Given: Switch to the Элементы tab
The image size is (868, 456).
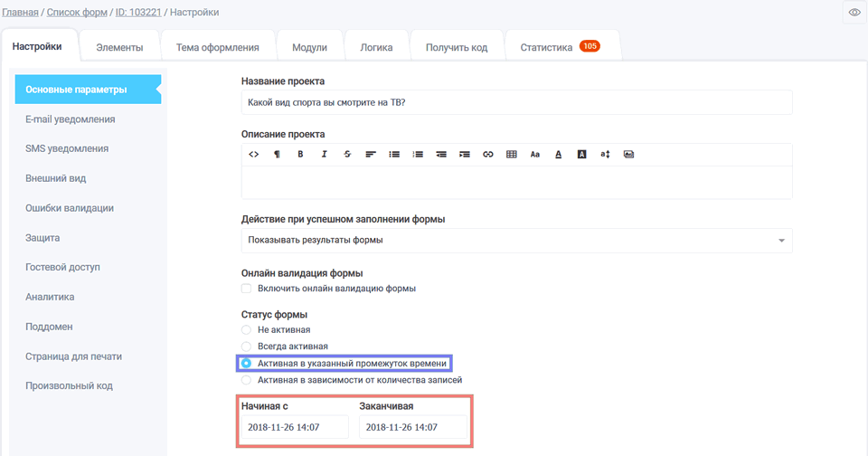Looking at the screenshot, I should coord(119,47).
